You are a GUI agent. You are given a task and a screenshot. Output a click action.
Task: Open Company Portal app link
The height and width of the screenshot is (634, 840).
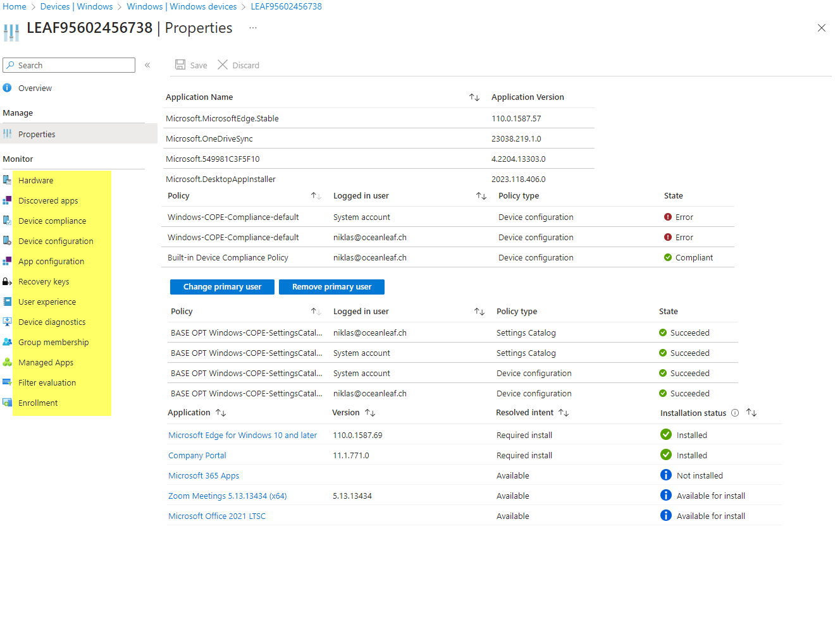tap(197, 455)
